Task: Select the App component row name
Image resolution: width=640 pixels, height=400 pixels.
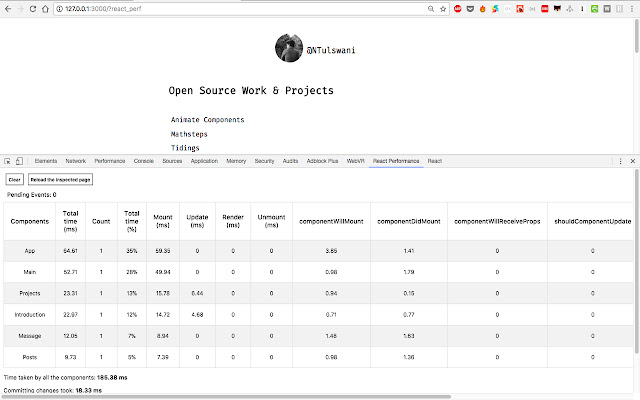Action: click(30, 251)
